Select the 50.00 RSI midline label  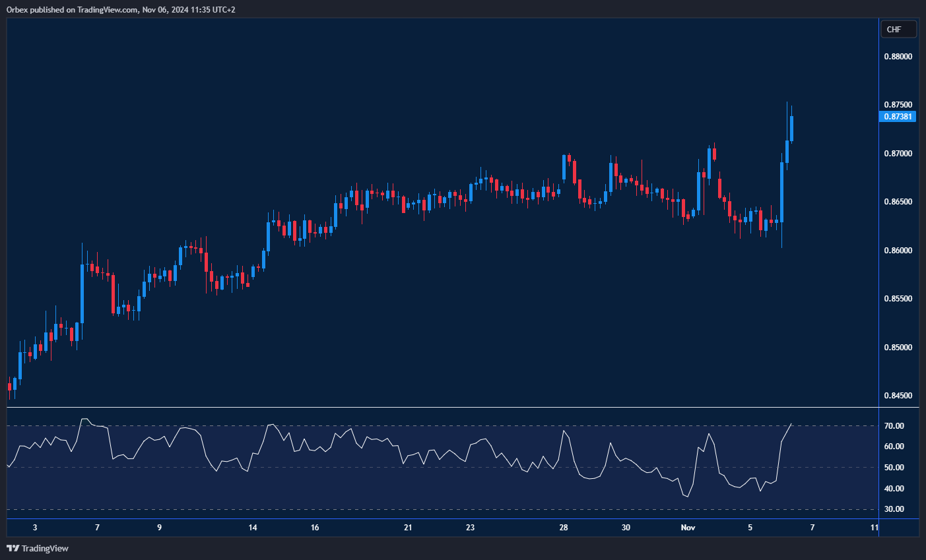click(x=894, y=468)
